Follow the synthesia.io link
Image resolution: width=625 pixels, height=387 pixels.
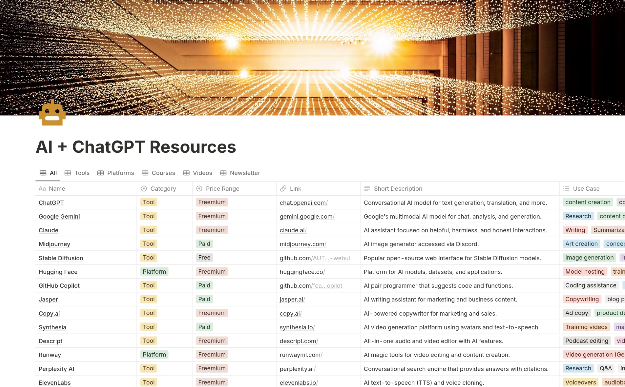click(x=297, y=327)
